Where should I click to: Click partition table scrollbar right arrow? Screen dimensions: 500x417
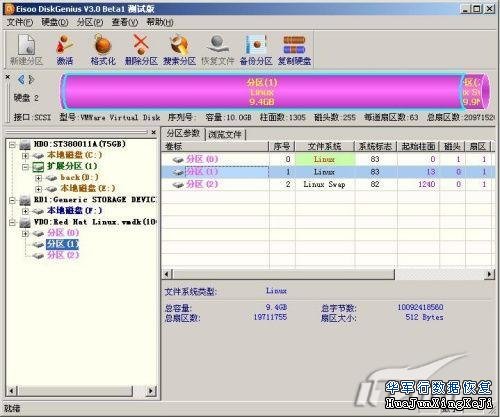point(489,274)
